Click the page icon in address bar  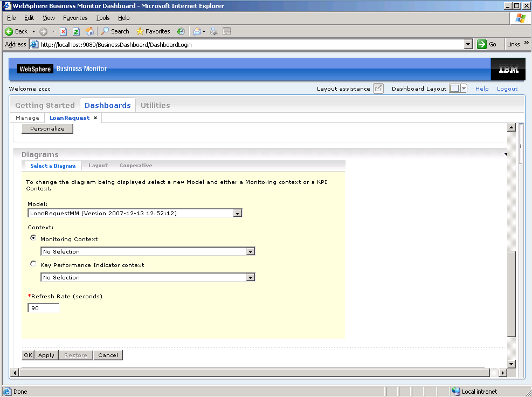34,44
